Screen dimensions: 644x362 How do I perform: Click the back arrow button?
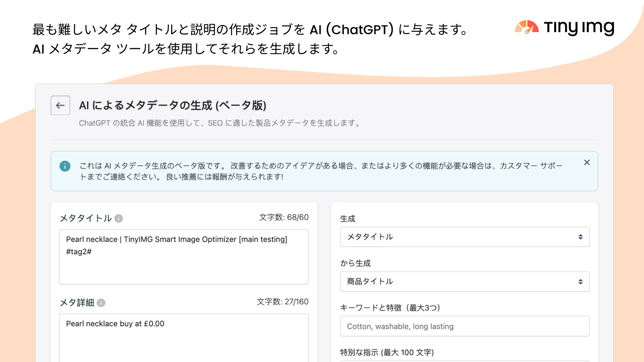pos(60,105)
